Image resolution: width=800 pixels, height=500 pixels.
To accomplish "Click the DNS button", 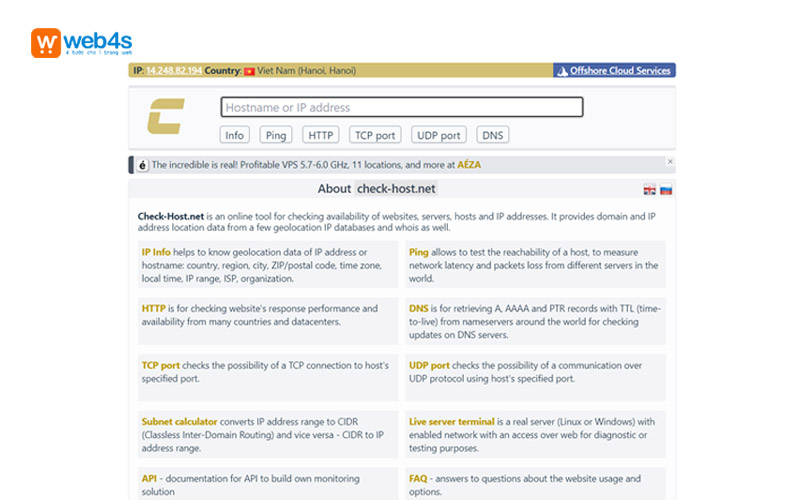I will click(493, 135).
